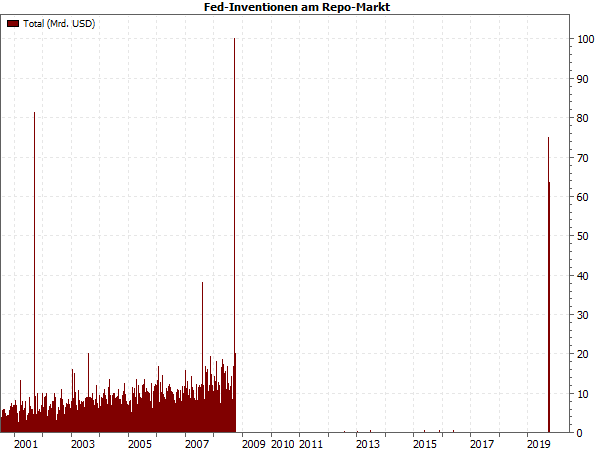Click the y-axis value 60
Screen dimensions: 595x450
click(582, 197)
